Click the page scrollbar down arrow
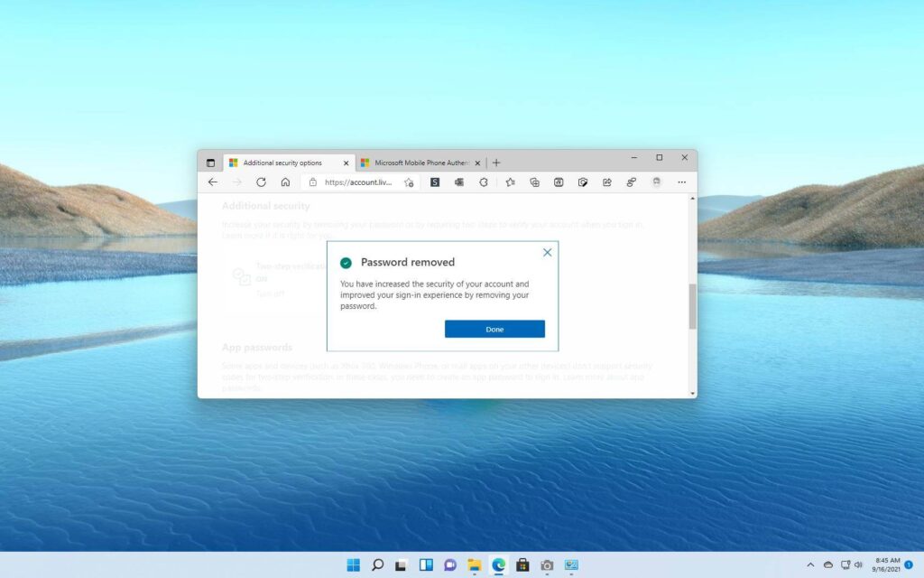 pos(692,394)
